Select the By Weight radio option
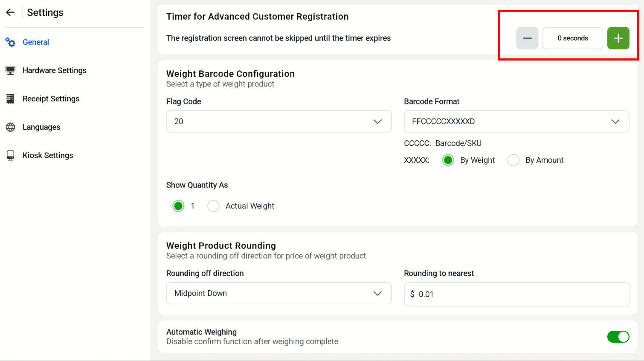Viewport: 644px width, 361px height. [448, 160]
